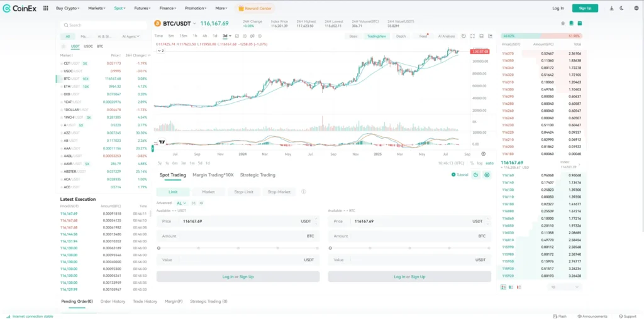
Task: Switch to Margin Trading*10X tab
Action: click(x=213, y=175)
